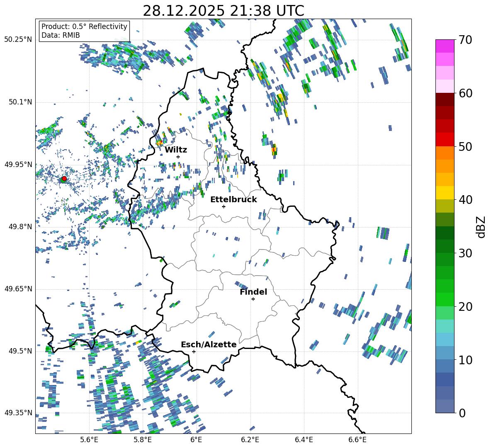Click the Wiltz station cross marker
491x448 pixels.
178,157
